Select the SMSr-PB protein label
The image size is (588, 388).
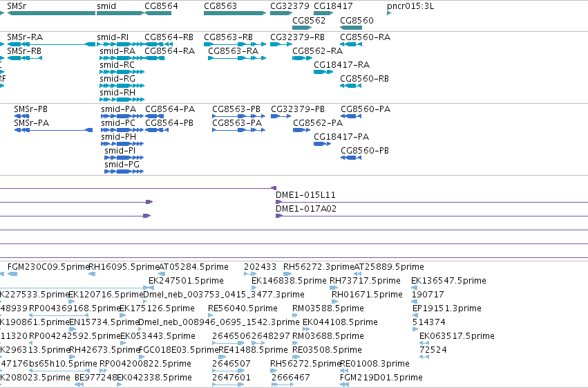(x=31, y=109)
